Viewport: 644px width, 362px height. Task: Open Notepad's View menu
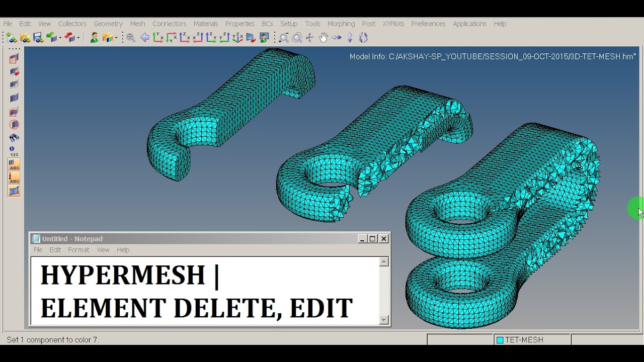[103, 250]
